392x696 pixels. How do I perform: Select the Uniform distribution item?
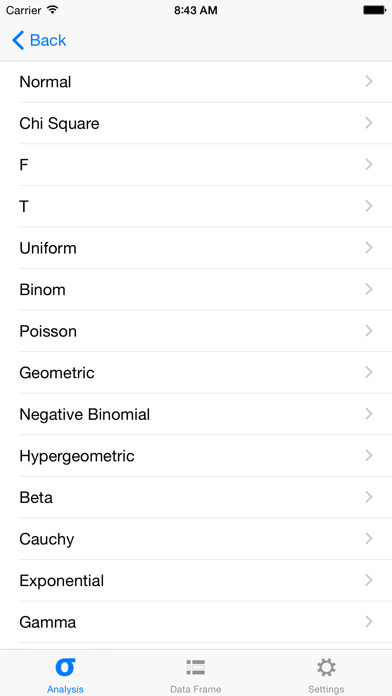point(196,248)
